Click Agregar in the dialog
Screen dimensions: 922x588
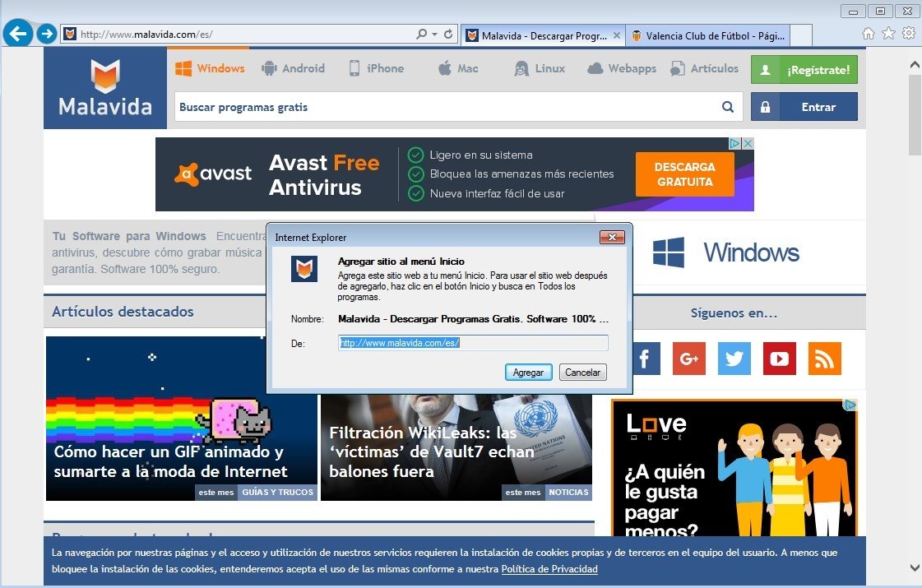pyautogui.click(x=528, y=373)
